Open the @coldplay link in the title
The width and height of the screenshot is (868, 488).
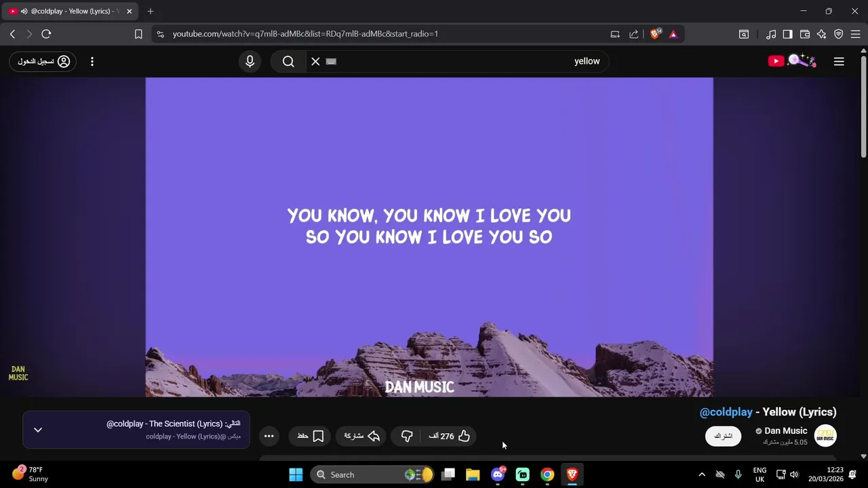[726, 412]
